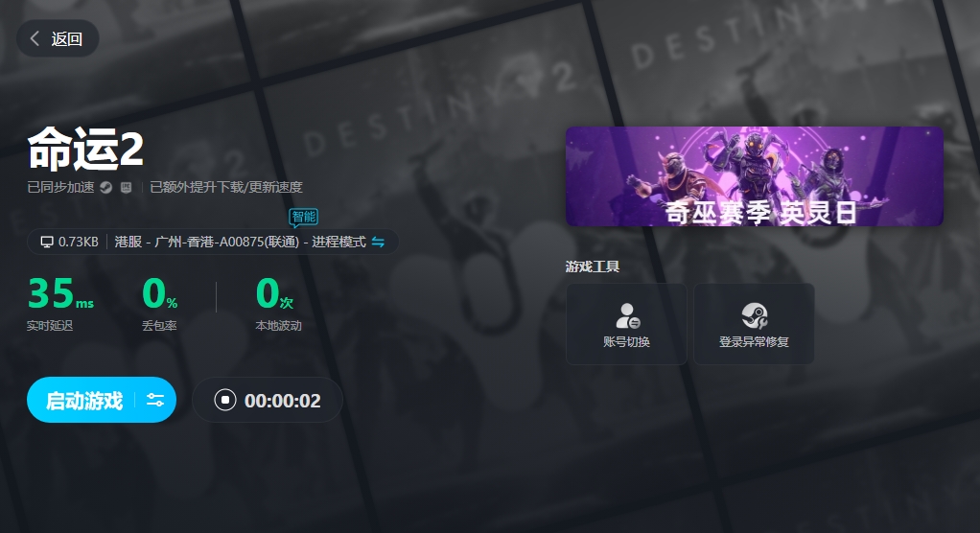The image size is (980, 533).
Task: Click the 35ms 实时延迟 value
Action: point(60,293)
